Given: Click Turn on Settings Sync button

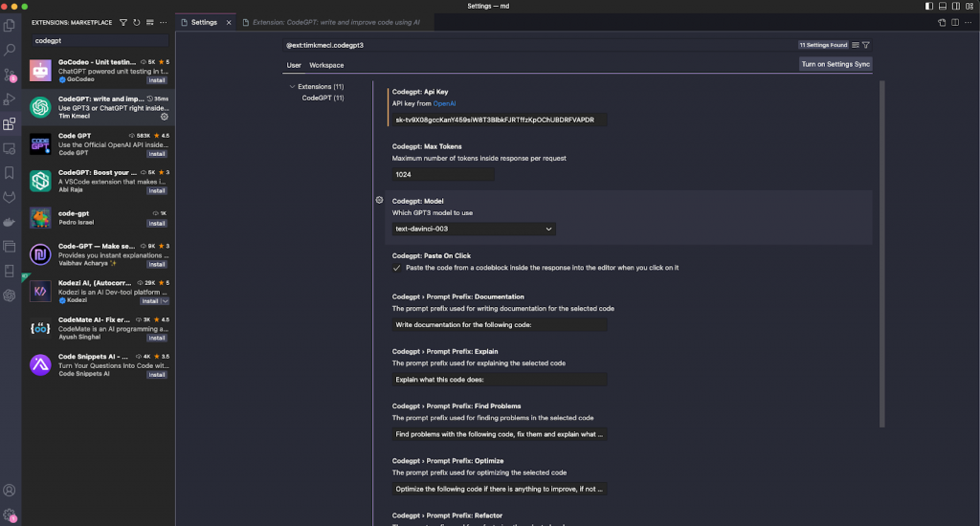Looking at the screenshot, I should [x=835, y=64].
